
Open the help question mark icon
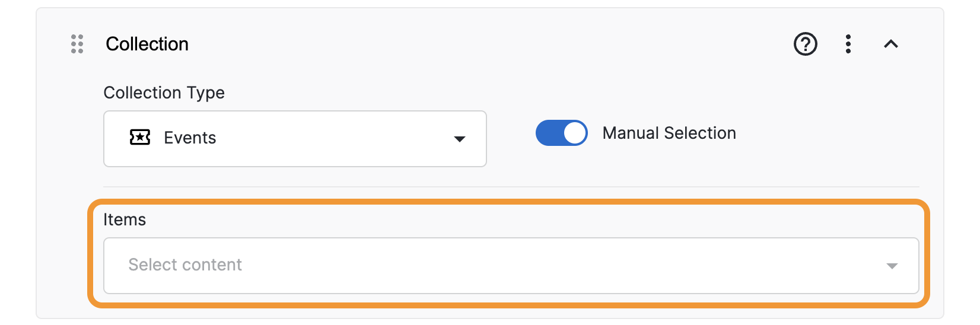click(805, 44)
